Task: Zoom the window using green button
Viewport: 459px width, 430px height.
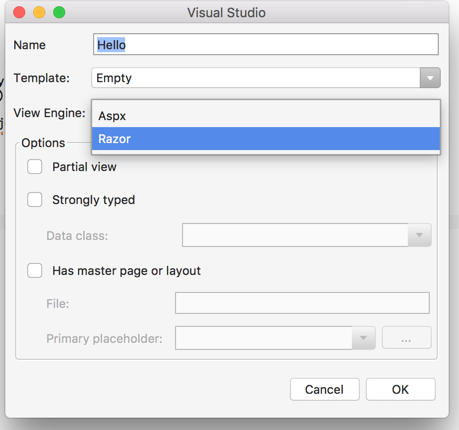Action: click(x=59, y=13)
